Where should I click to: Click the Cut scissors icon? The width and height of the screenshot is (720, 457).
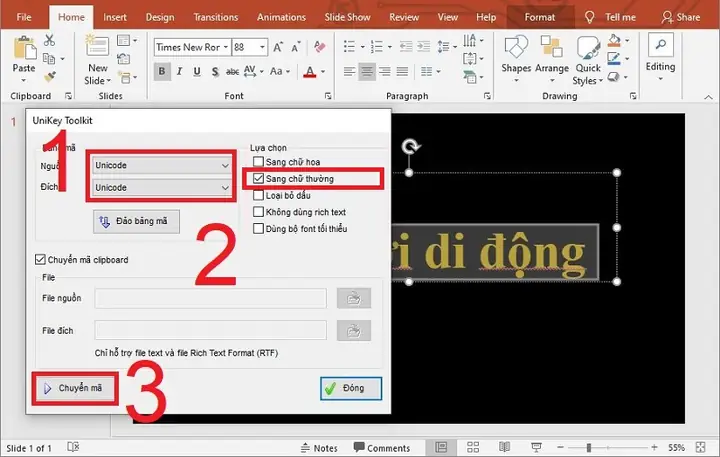click(x=49, y=40)
